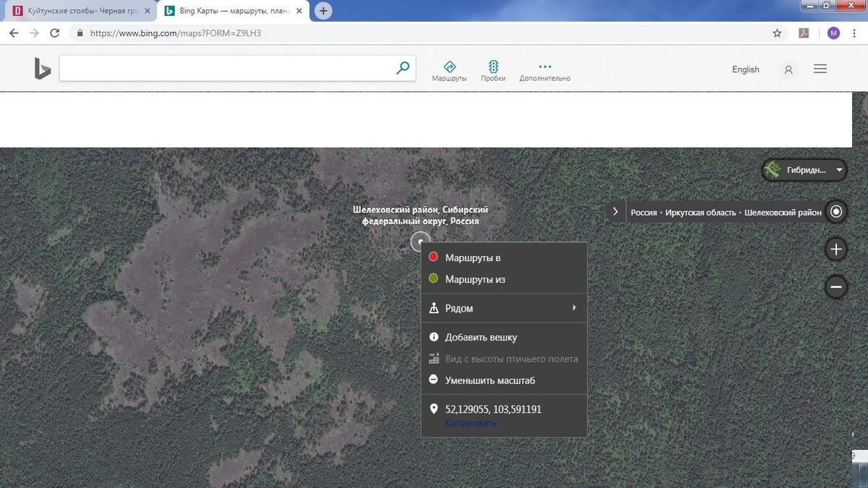The height and width of the screenshot is (488, 868).
Task: Click Шелеховский район map label
Action: click(420, 215)
